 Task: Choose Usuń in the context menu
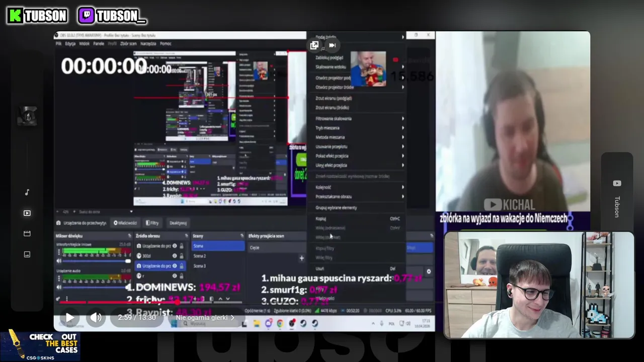(356, 268)
